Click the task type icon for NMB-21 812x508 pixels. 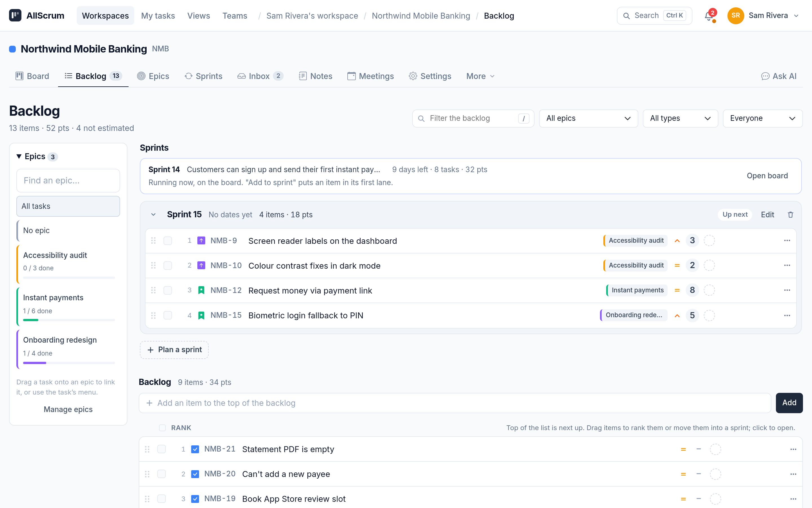[x=195, y=449]
